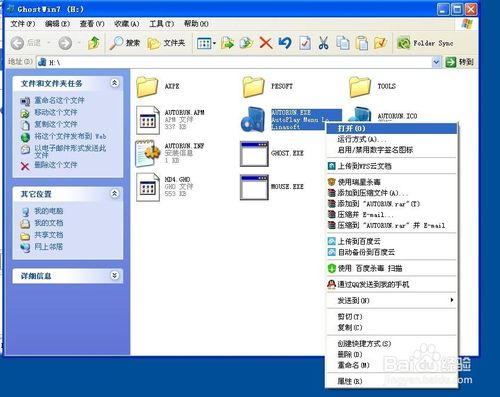Click the Forward navigation arrow icon
The width and height of the screenshot is (500, 397).
65,43
